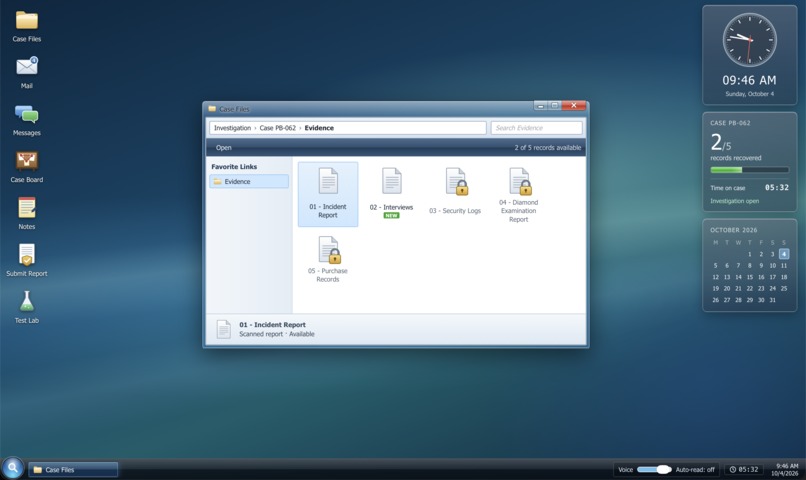Click the records recovered progress bar
806x480 pixels.
pos(749,170)
